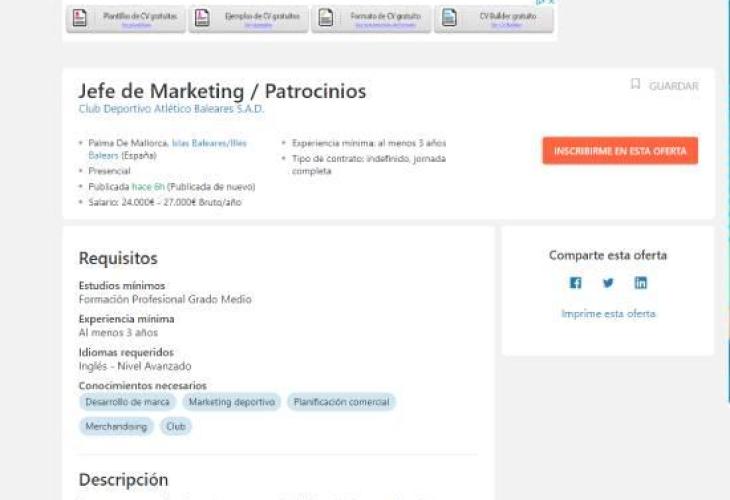Share the offer on Facebook

pos(575,283)
